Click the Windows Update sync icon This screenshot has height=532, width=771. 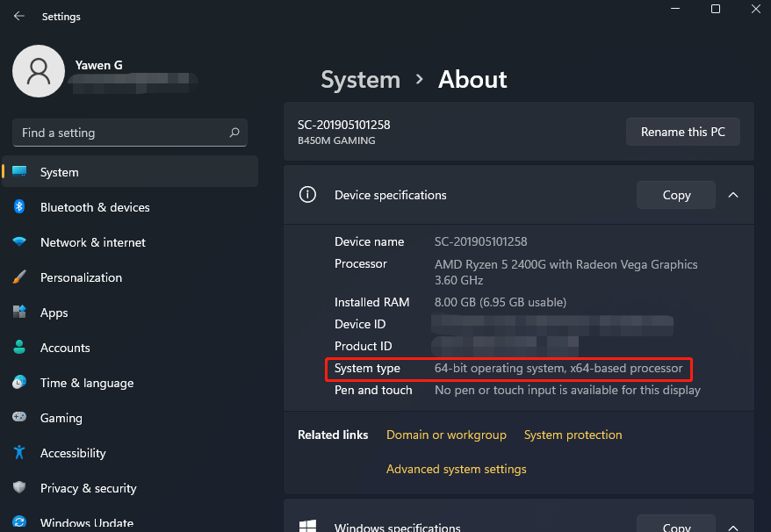[x=19, y=522]
